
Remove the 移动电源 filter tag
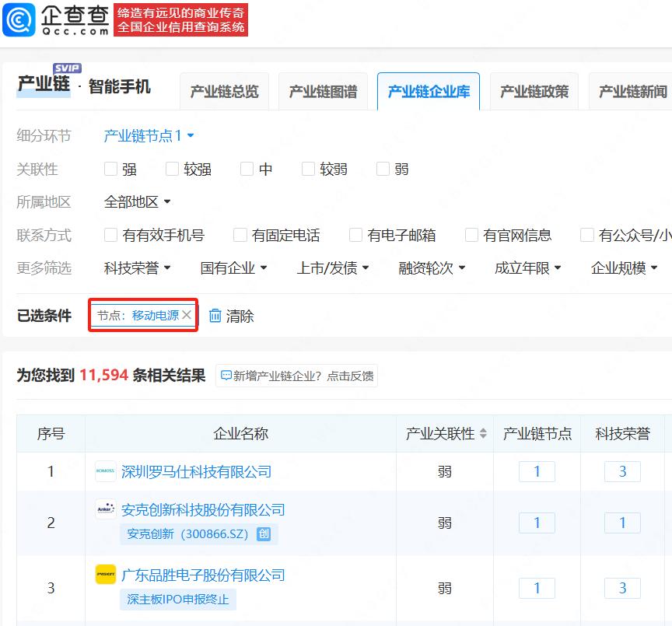pos(187,315)
